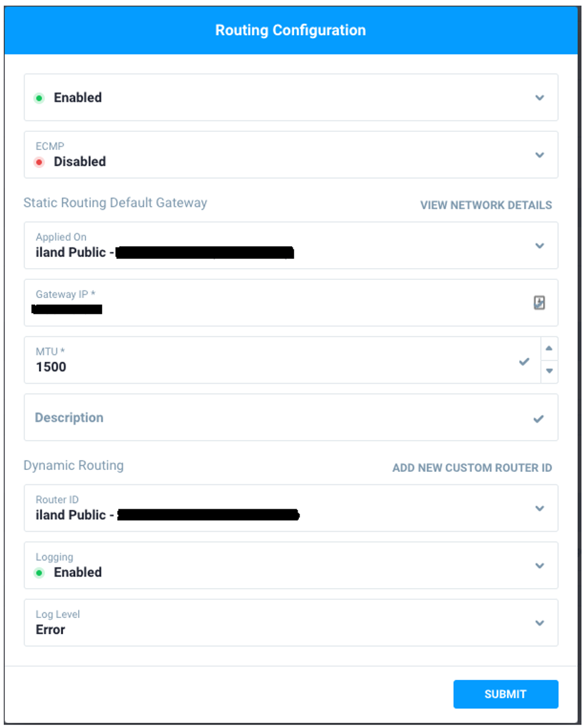The image size is (584, 728).
Task: Click Add New Custom Router ID
Action: pyautogui.click(x=472, y=468)
